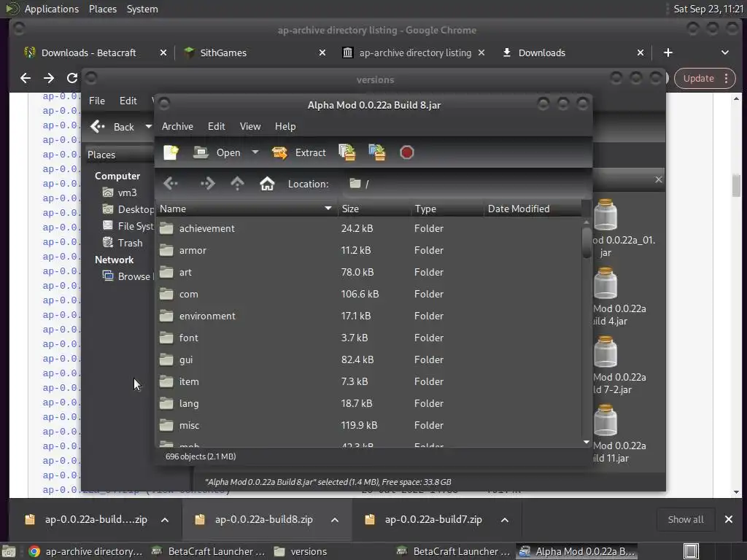747x560 pixels.
Task: Click the Chrome tab search chevron
Action: click(724, 52)
